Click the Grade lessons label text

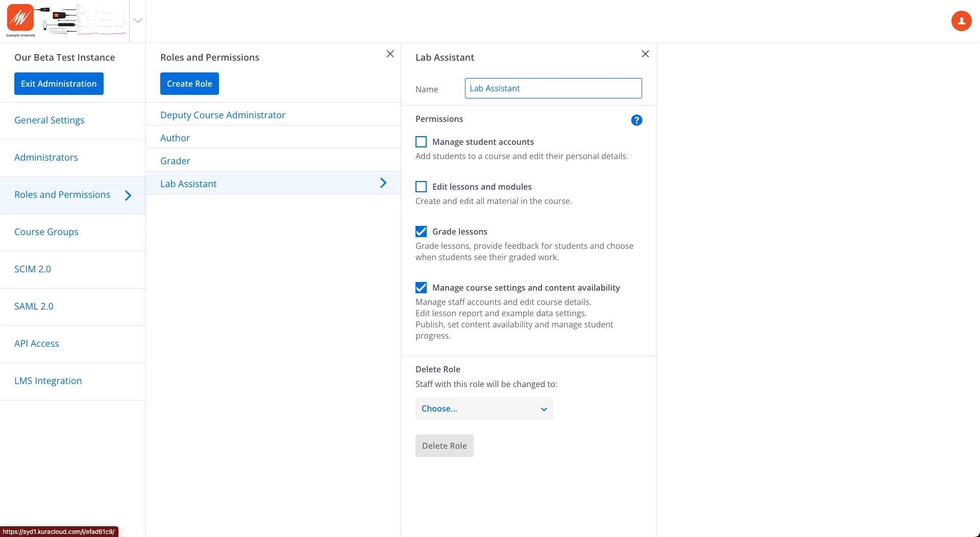coord(460,232)
